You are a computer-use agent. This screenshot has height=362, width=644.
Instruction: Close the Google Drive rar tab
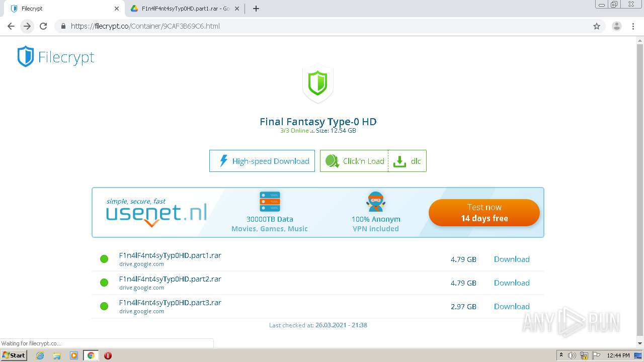pos(237,9)
